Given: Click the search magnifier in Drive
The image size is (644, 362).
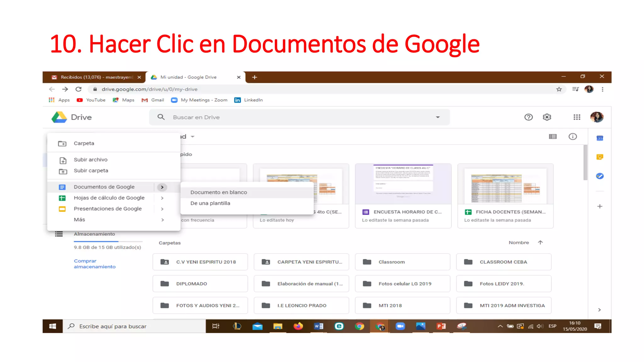Looking at the screenshot, I should click(161, 117).
